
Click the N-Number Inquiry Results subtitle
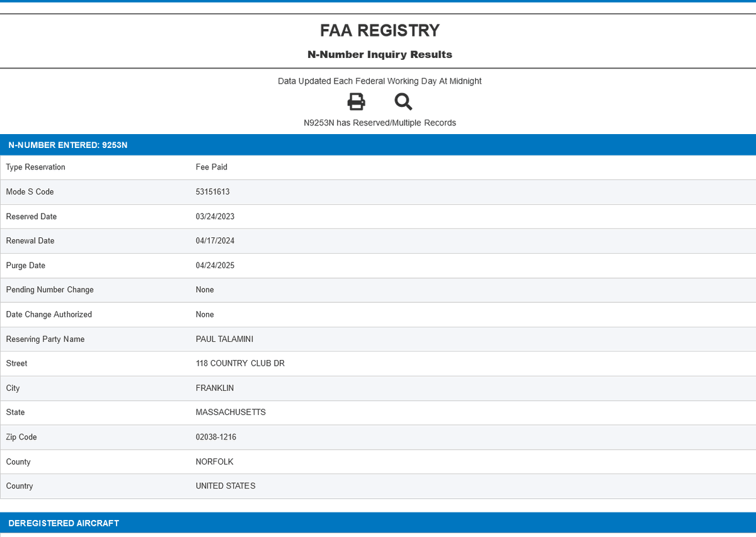click(x=380, y=54)
